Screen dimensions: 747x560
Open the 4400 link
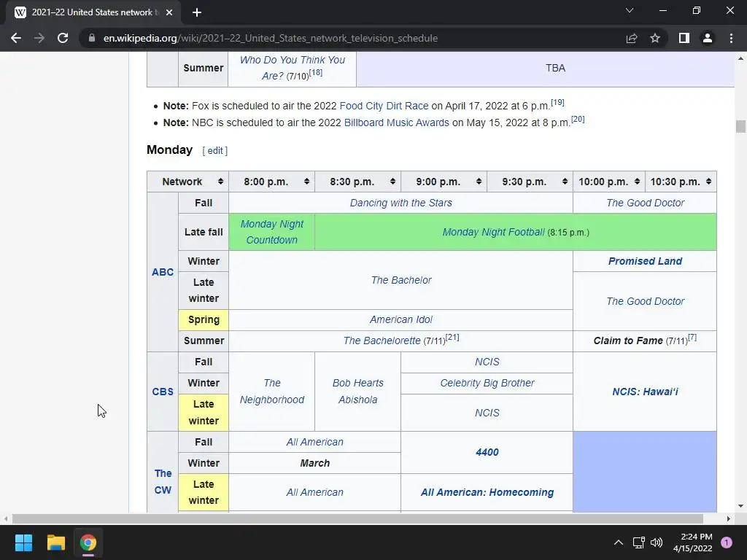pos(487,452)
